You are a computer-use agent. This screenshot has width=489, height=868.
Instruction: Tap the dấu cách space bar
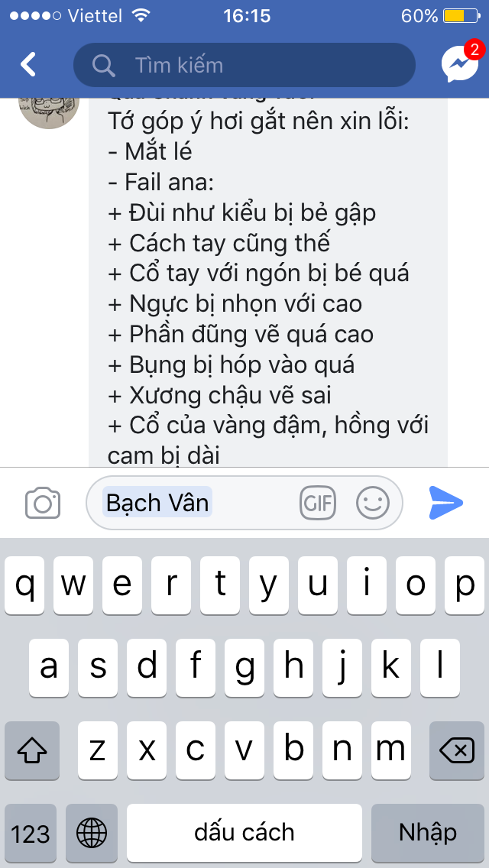click(244, 833)
